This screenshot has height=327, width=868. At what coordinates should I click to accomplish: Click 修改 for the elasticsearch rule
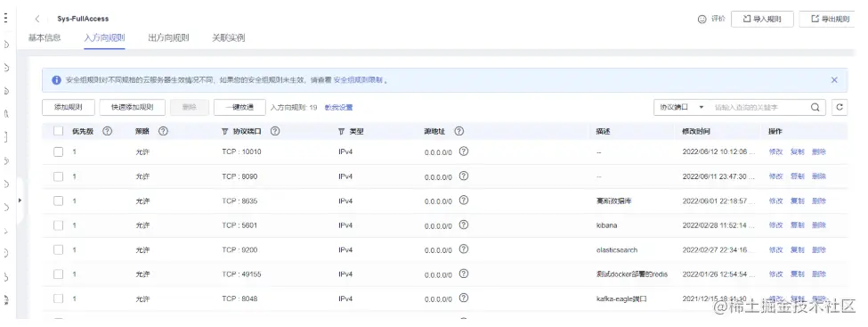click(775, 249)
